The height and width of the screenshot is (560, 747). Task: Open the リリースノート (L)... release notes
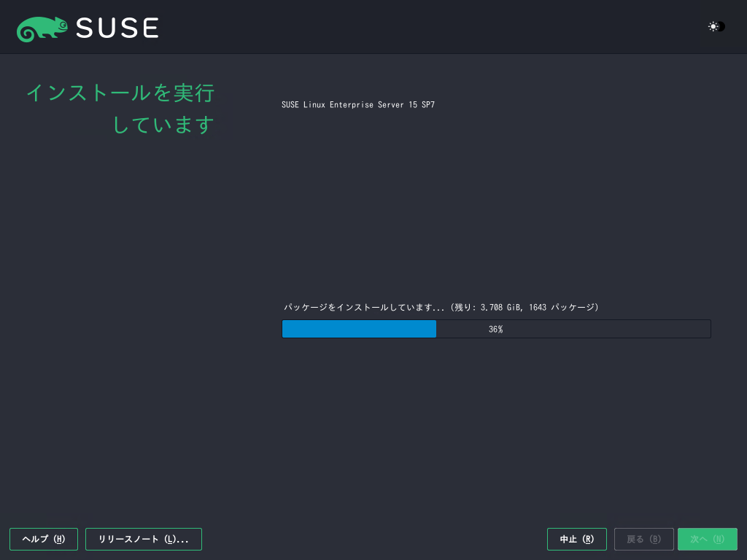pos(144,540)
